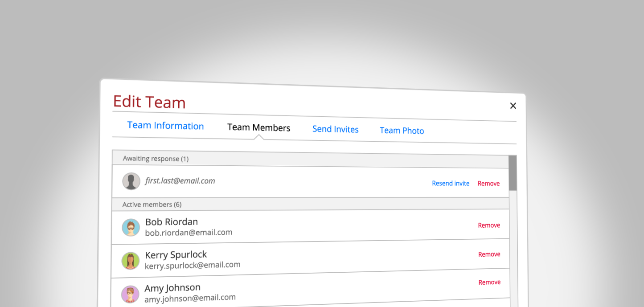
Task: Click the first.last@email.com pending address
Action: 180,181
